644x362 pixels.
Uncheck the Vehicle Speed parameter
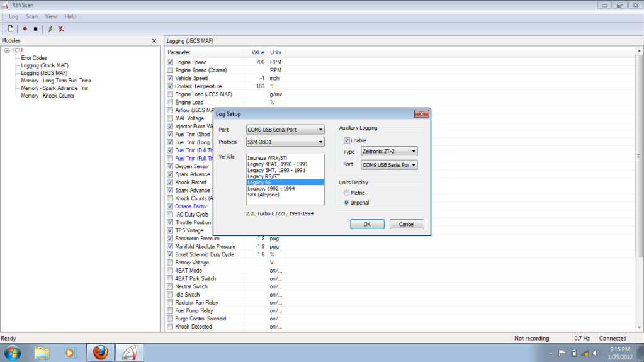pyautogui.click(x=170, y=78)
